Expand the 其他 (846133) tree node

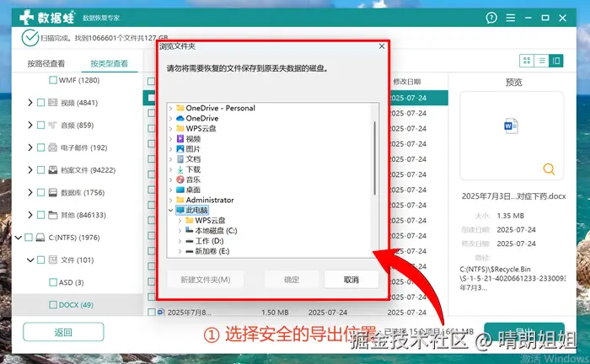click(30, 215)
